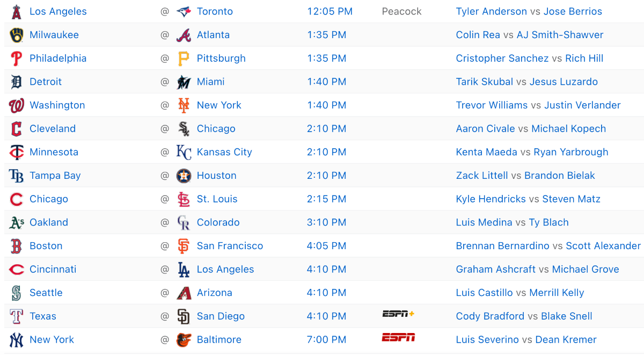Open the Kansas City team page
Viewport: 644px width, 355px height.
224,152
